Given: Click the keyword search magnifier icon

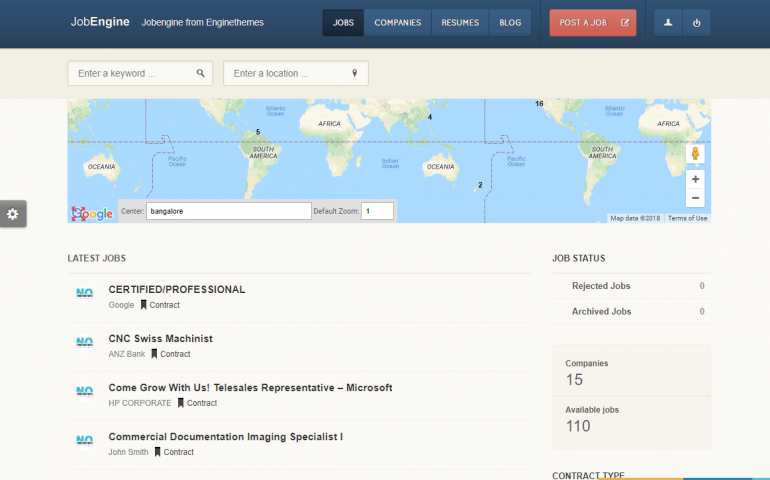Looking at the screenshot, I should click(x=200, y=73).
